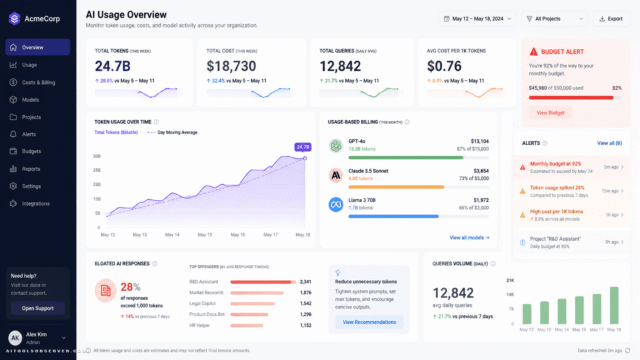Click the Reports bar chart icon
This screenshot has width=640, height=360.
pos(13,169)
